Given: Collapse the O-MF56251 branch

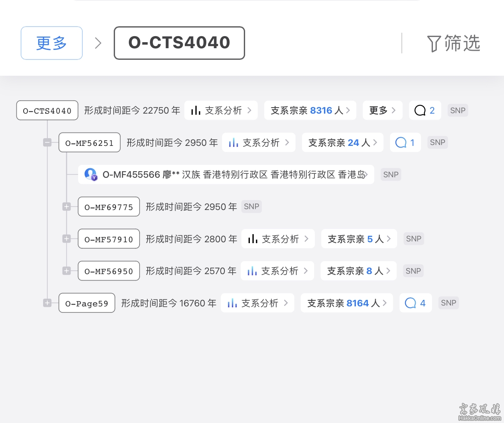Looking at the screenshot, I should [x=47, y=142].
